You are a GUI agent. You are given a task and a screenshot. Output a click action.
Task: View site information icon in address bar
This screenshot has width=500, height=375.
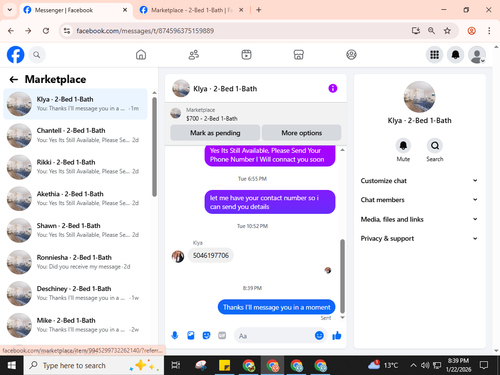point(67,31)
